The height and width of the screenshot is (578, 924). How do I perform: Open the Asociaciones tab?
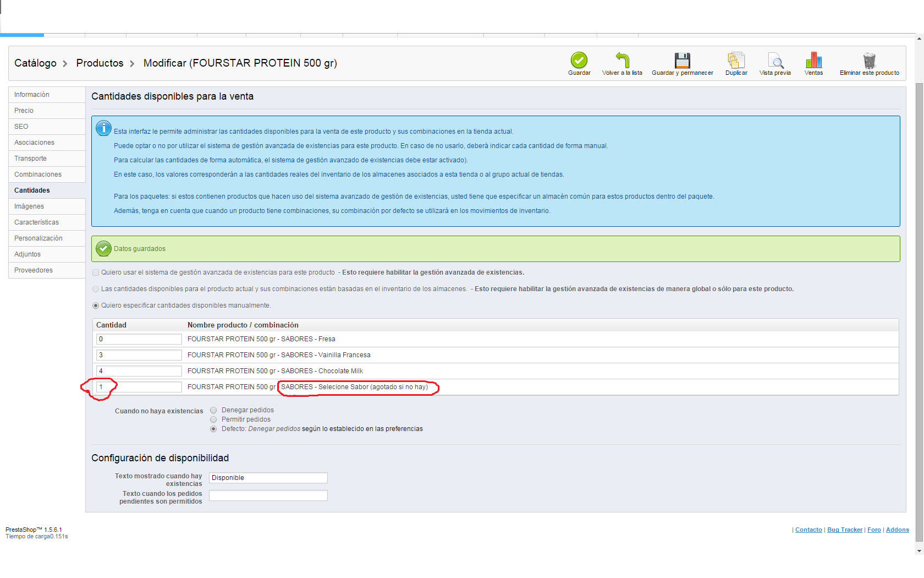point(47,143)
